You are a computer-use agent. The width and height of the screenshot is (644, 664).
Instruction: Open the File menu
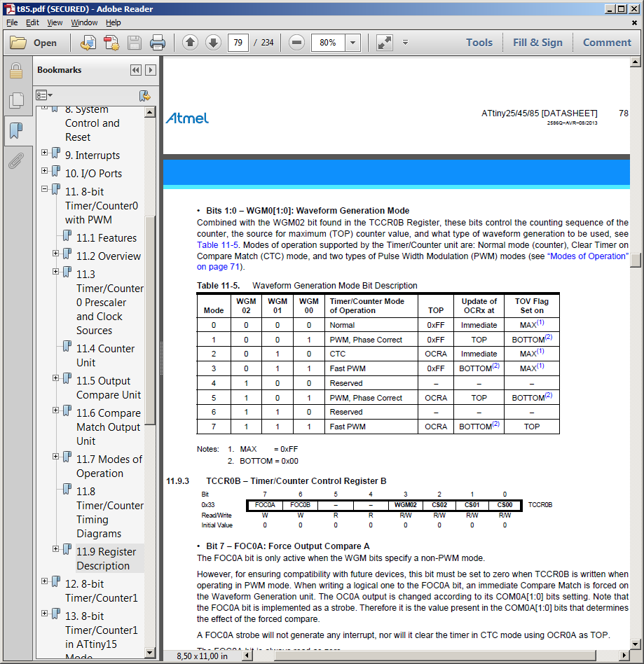(x=13, y=22)
